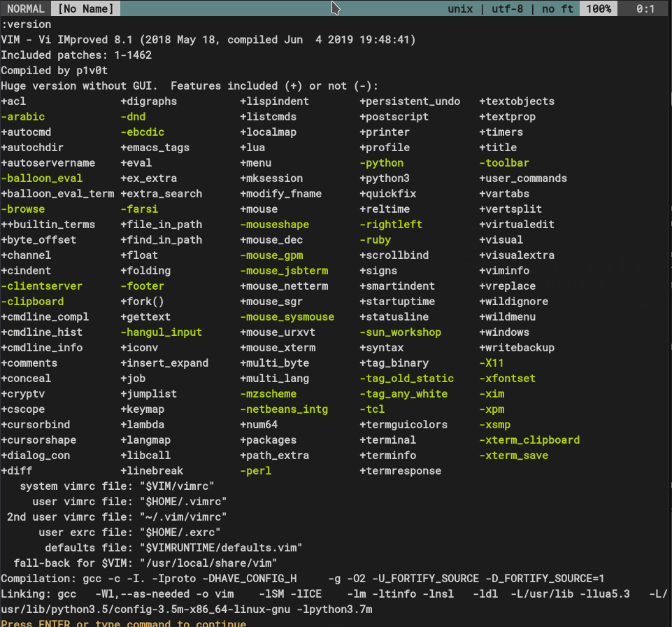This screenshot has height=627, width=672.
Task: Click the :version command line
Action: (x=26, y=24)
